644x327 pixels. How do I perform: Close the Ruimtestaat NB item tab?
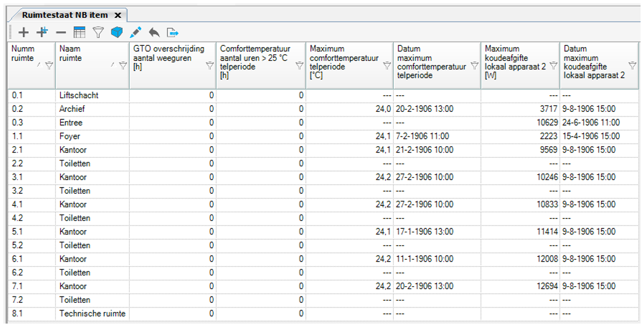(x=118, y=15)
